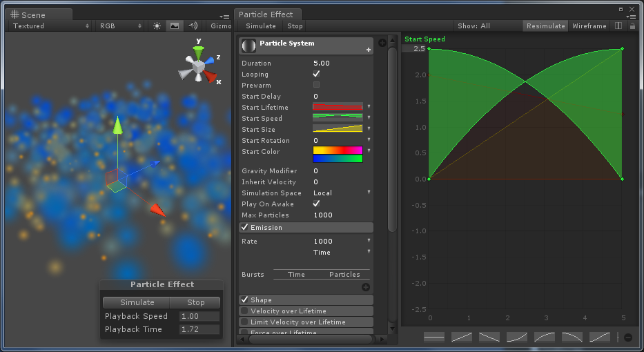Remove curve with minus circle button

(x=628, y=338)
